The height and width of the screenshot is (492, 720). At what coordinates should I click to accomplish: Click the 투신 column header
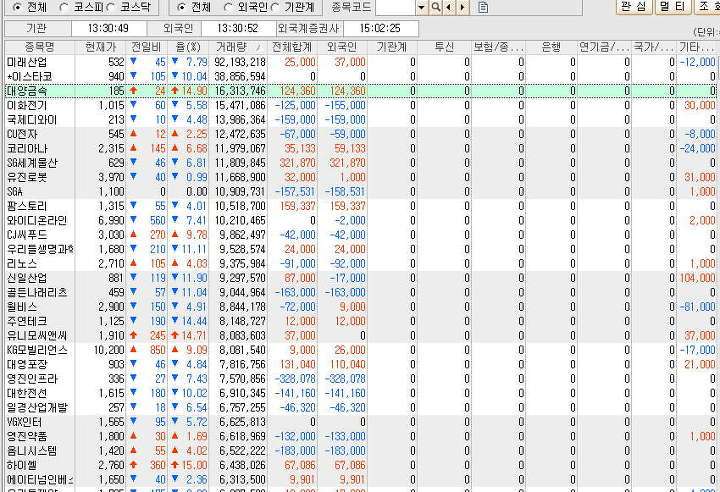coord(444,47)
